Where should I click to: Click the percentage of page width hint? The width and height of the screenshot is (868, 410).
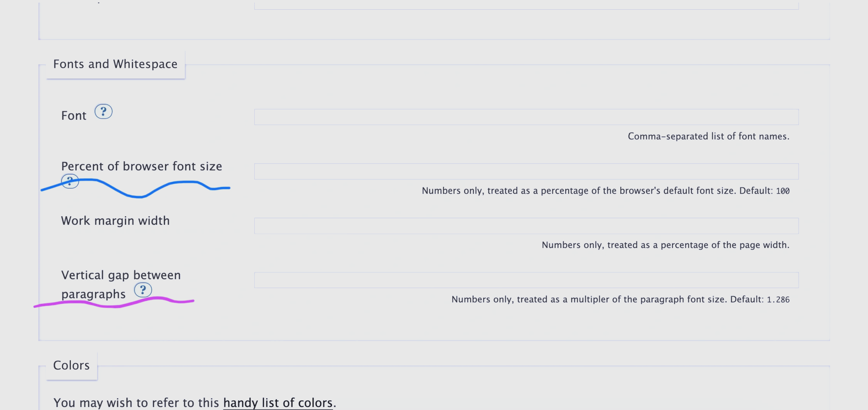[666, 245]
